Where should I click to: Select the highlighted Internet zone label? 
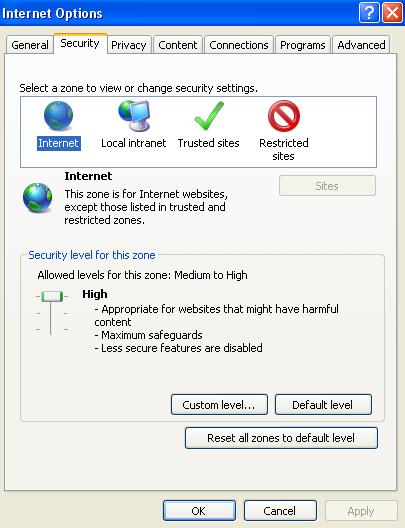(x=59, y=143)
